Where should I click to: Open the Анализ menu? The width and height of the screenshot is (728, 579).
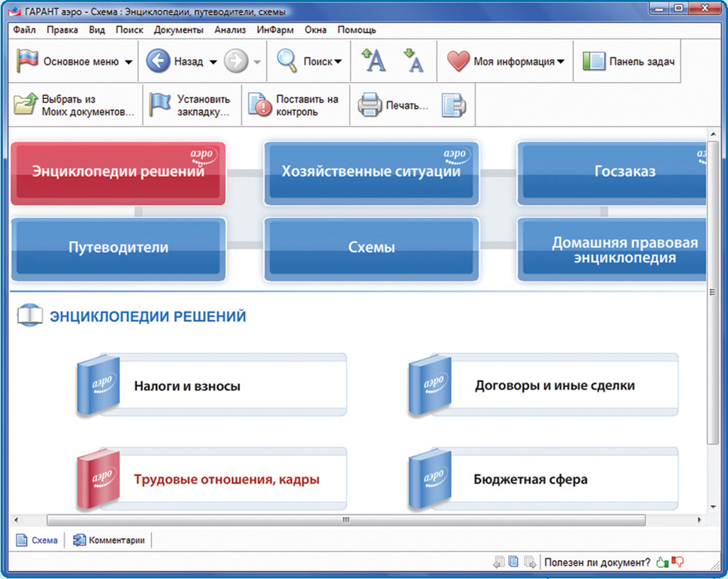(x=231, y=30)
